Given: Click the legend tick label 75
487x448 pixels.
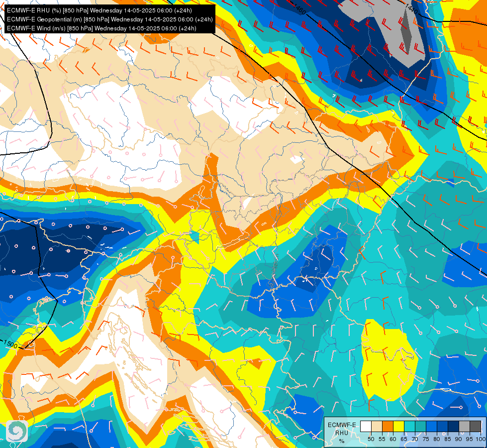Looking at the screenshot, I should coord(426,439).
